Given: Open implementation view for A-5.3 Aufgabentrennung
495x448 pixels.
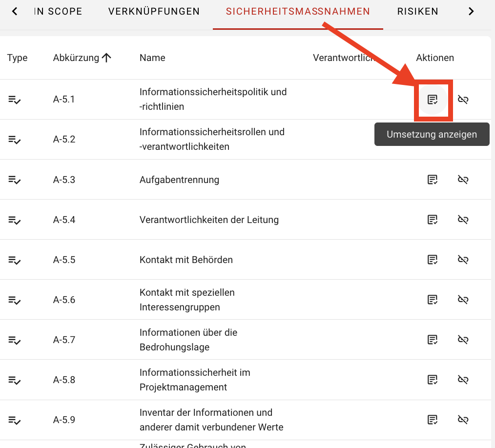Looking at the screenshot, I should coord(432,180).
